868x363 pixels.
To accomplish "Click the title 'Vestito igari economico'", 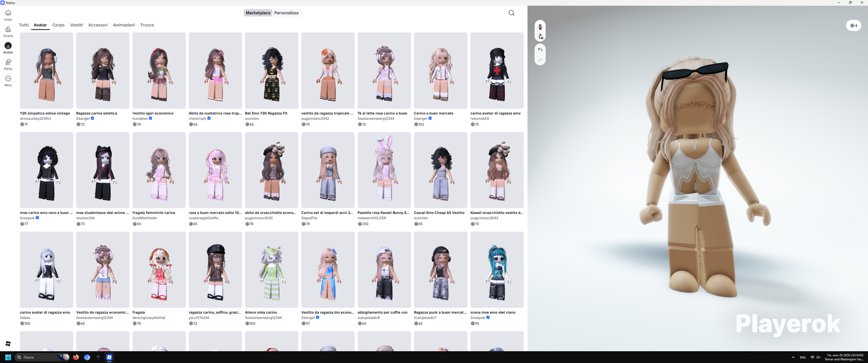I will point(153,113).
